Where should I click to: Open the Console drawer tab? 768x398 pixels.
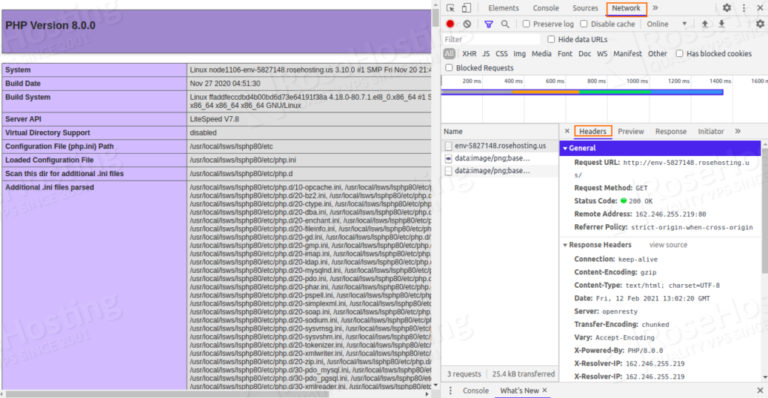tap(476, 390)
